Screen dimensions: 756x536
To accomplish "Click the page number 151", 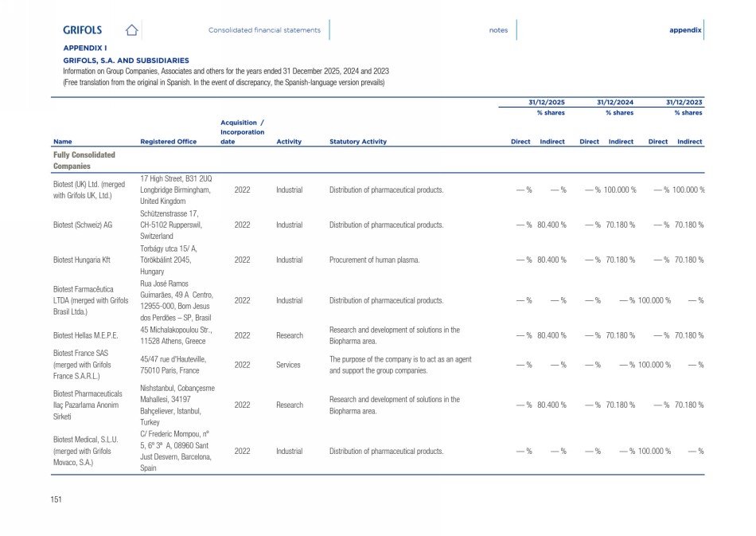I will [x=57, y=499].
